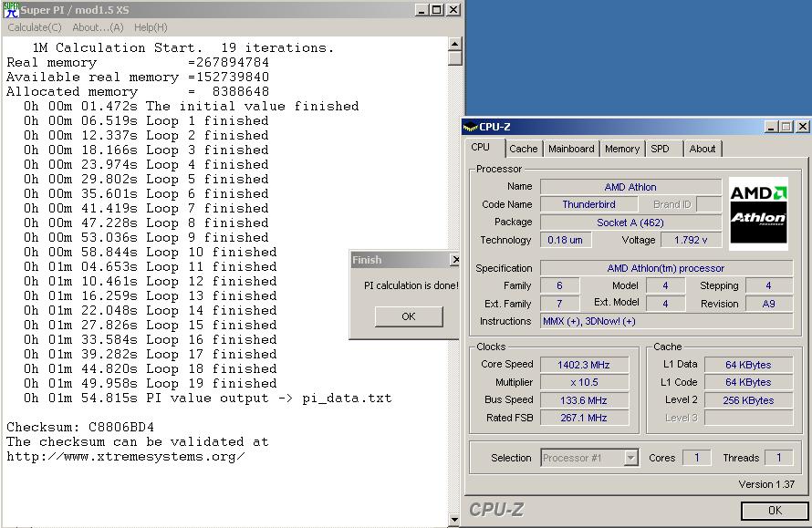Open the About...(A) menu in Super PI
This screenshot has width=812, height=528.
click(x=98, y=27)
